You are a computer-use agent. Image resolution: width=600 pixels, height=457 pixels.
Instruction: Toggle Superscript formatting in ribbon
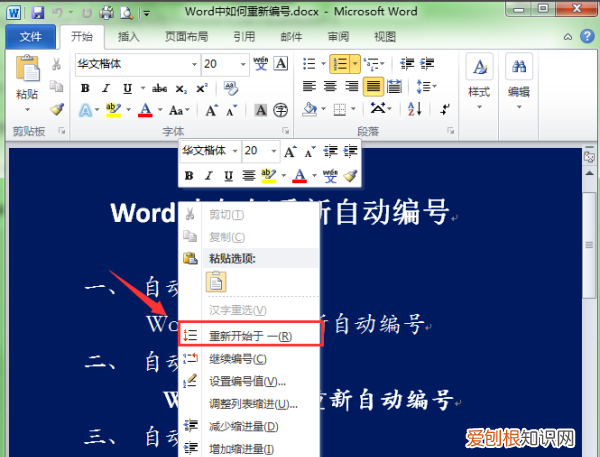click(x=202, y=89)
